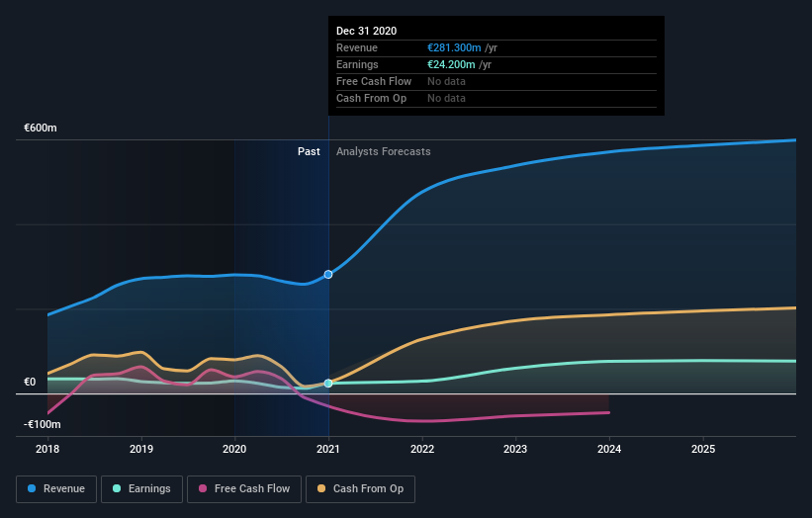Click the 2019 x-axis label
The width and height of the screenshot is (812, 518).
(140, 449)
